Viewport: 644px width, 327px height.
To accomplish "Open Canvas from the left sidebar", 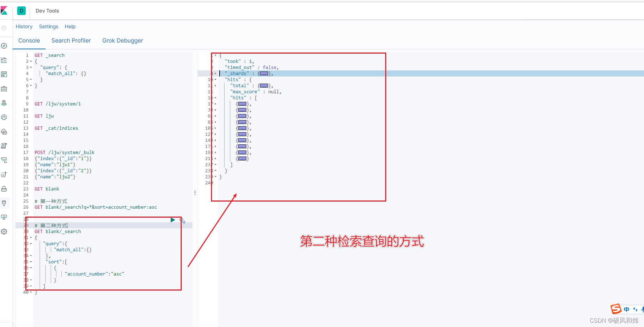I will pos(4,88).
